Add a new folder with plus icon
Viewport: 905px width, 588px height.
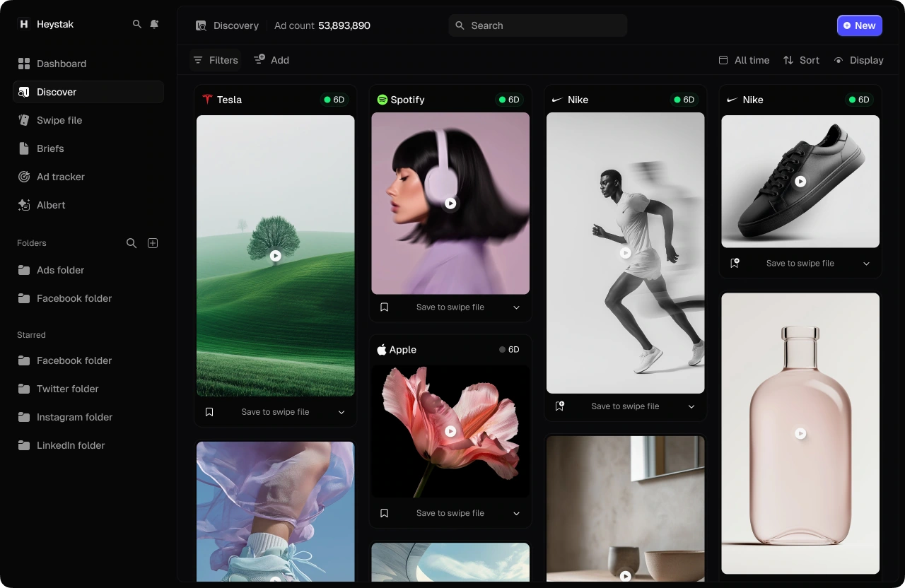coord(153,243)
